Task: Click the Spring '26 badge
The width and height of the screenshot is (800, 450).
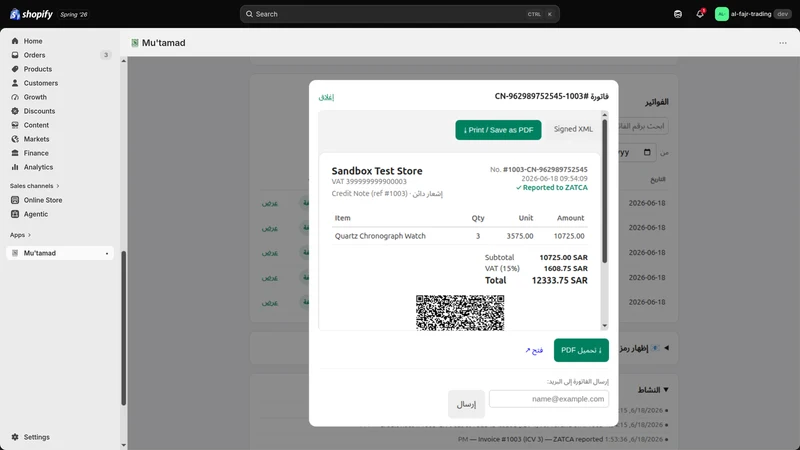Action: click(x=73, y=14)
